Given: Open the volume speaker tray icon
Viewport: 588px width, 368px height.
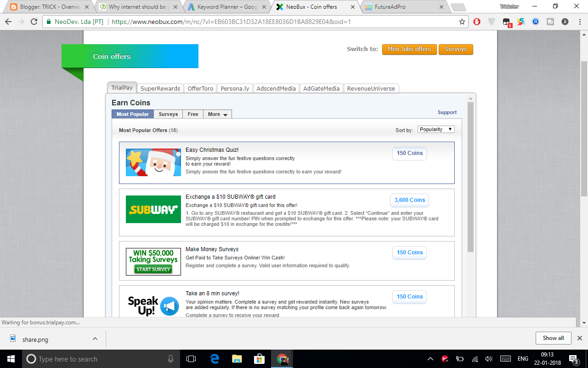Looking at the screenshot, I should pyautogui.click(x=489, y=359).
